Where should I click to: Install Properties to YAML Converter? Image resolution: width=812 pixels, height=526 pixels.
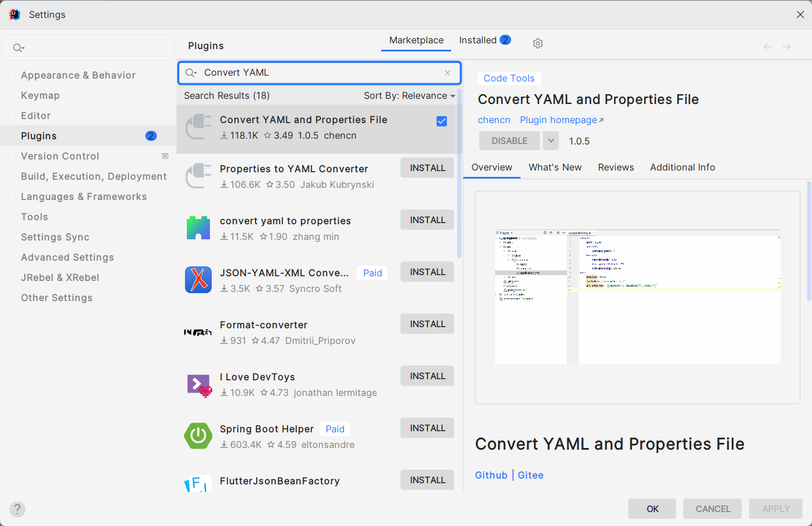pos(427,168)
